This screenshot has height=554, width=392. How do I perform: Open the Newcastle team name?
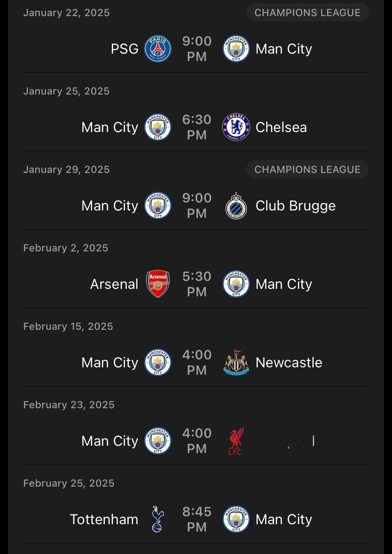(289, 363)
